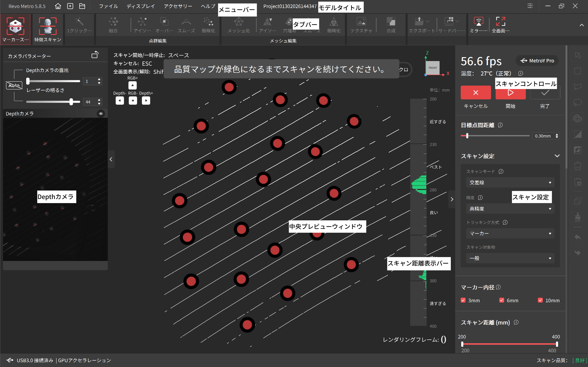Viewport: 588px width, 367px height.
Task: Click the home icon in title bar
Action: click(x=58, y=6)
